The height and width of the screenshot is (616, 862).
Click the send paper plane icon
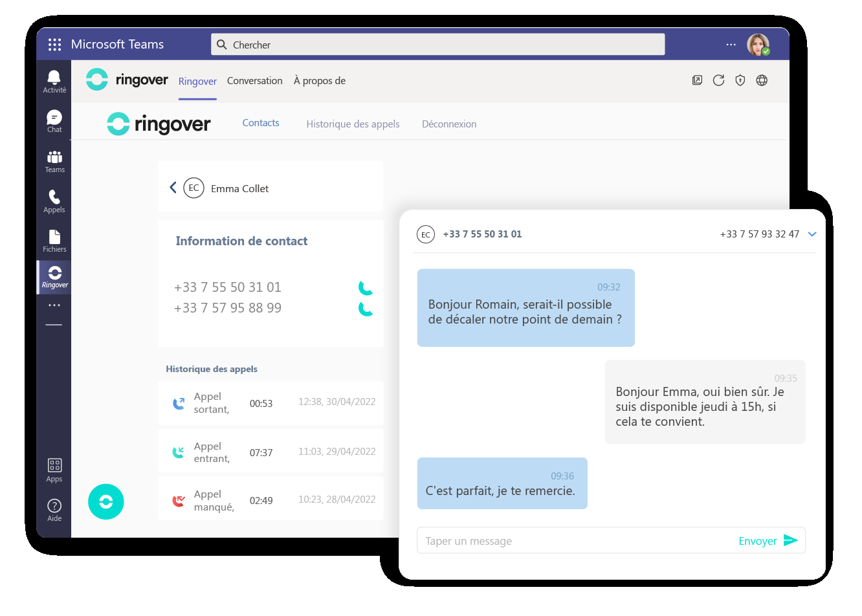coord(791,540)
